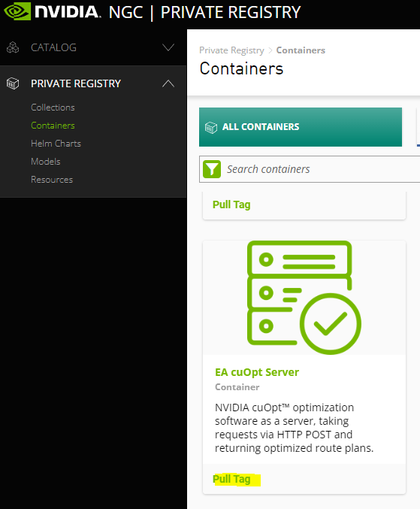This screenshot has width=420, height=509.
Task: Click Pull Tag under EA cuOpt Server
Action: point(231,479)
